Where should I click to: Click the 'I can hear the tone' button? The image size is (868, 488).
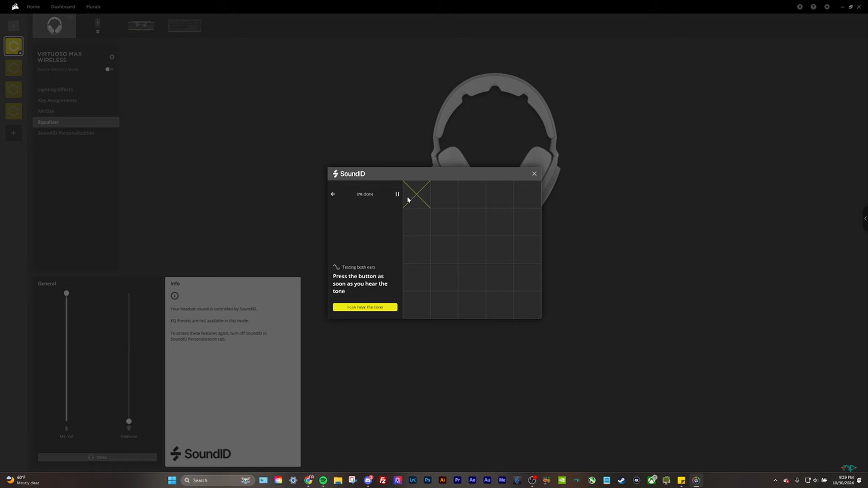click(365, 307)
